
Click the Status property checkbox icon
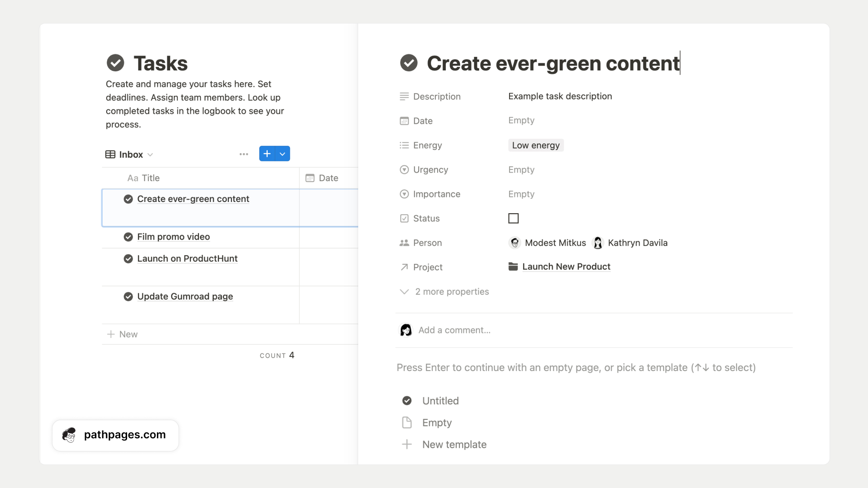point(404,218)
